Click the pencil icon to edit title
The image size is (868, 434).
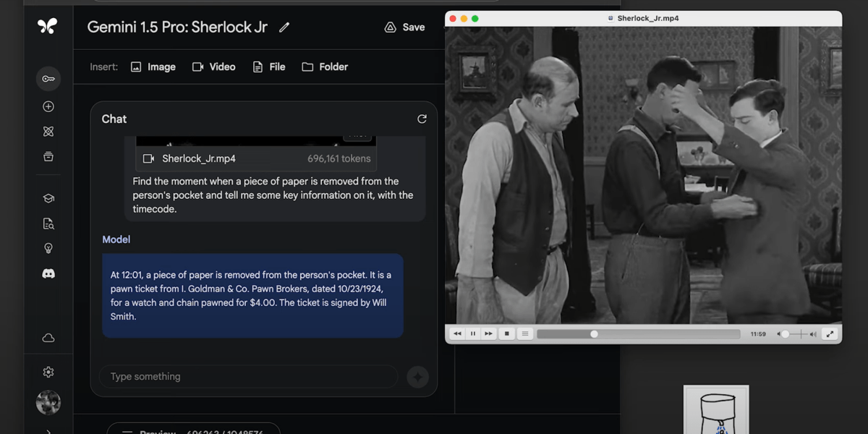[284, 27]
